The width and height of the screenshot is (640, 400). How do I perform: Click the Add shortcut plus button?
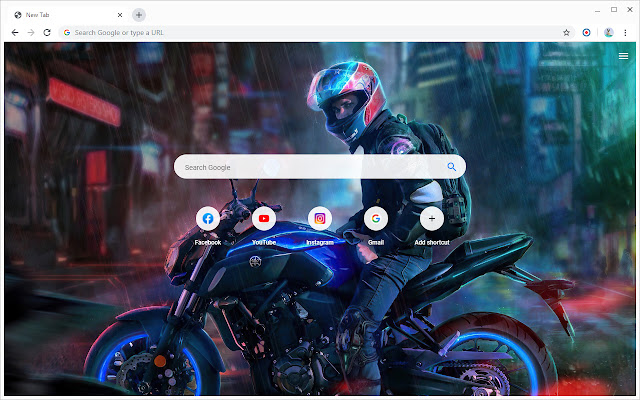coord(432,218)
